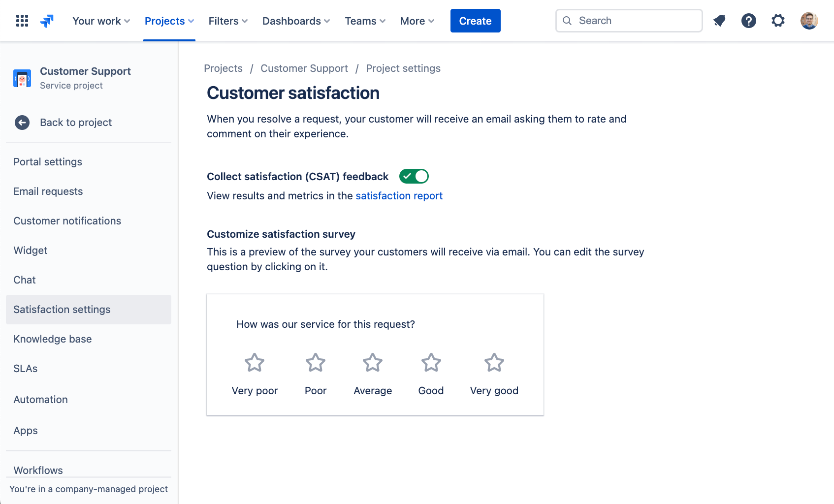This screenshot has width=834, height=504.
Task: Open the app switcher grid icon
Action: click(x=22, y=20)
